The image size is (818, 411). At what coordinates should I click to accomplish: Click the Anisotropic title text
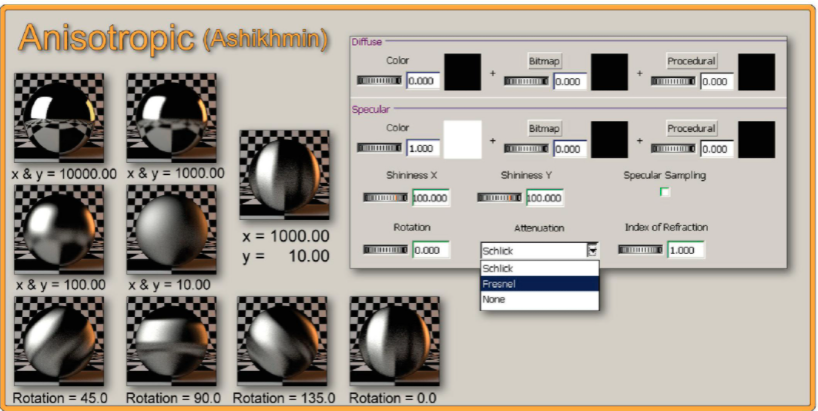tap(106, 39)
